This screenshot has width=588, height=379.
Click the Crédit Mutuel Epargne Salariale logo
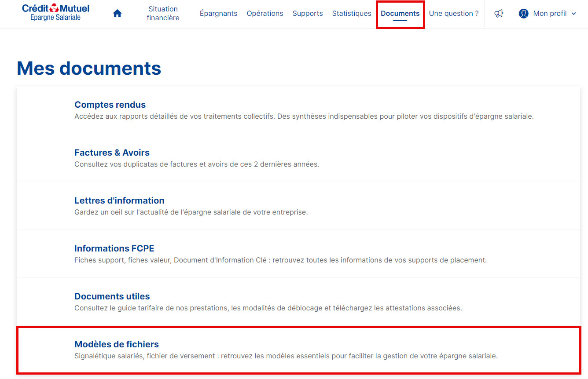click(55, 12)
